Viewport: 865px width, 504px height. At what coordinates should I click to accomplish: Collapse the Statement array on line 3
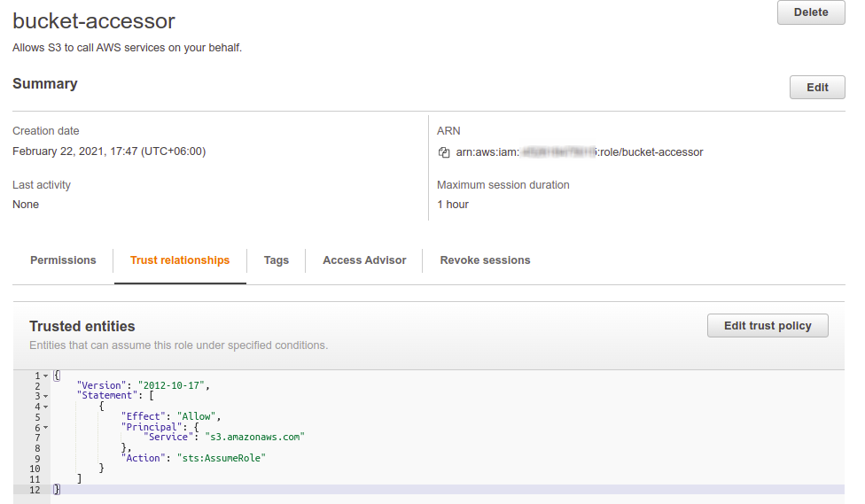pos(46,396)
